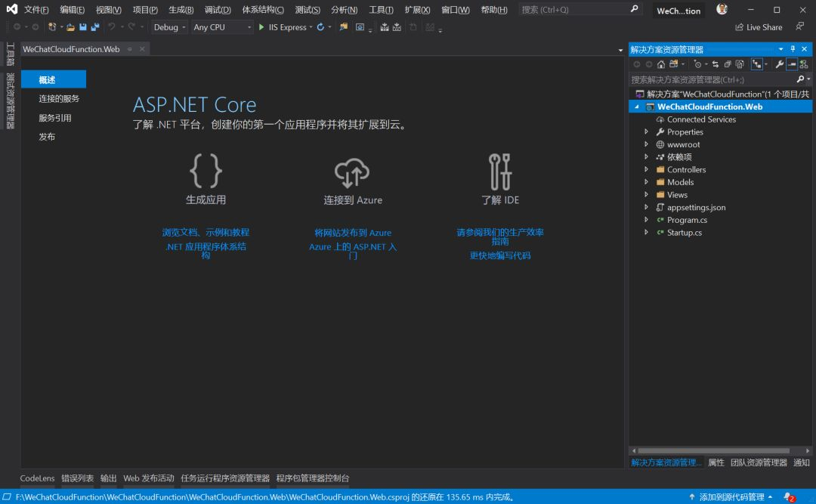This screenshot has width=816, height=504.
Task: Toggle the nested files view button
Action: click(x=756, y=64)
